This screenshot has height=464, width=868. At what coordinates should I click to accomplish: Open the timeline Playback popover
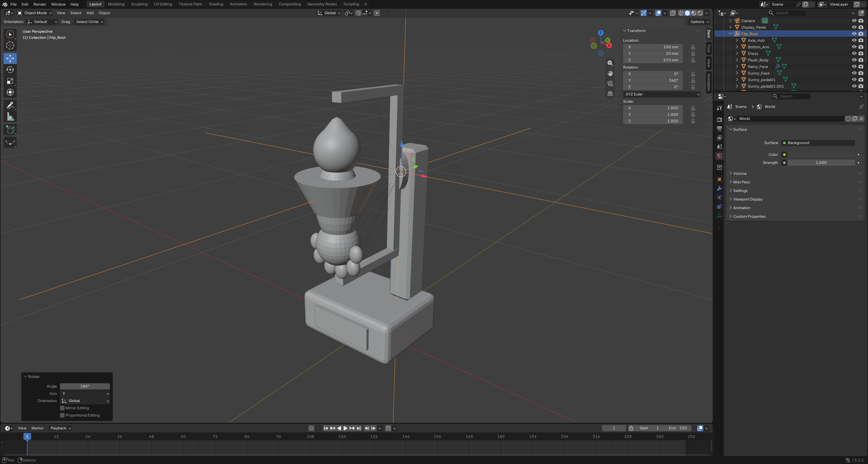(x=60, y=428)
